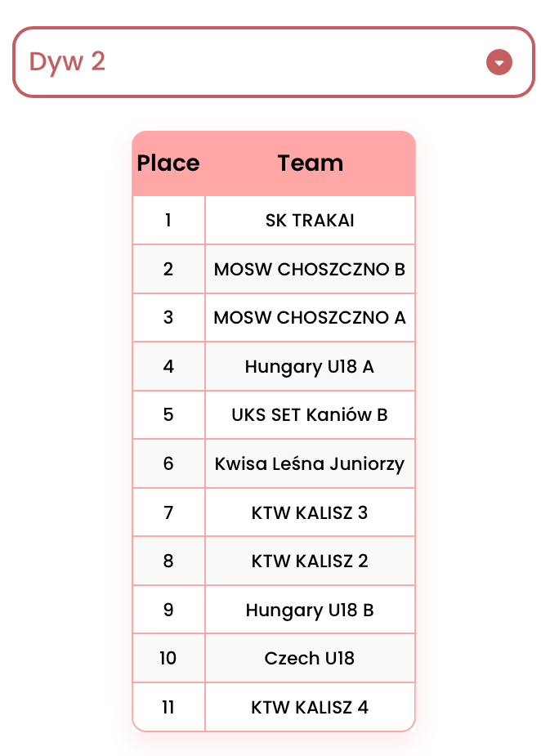Click the dropdown arrow icon in Dyw 2 selector
Screen dimensions: 541x756
pos(499,62)
